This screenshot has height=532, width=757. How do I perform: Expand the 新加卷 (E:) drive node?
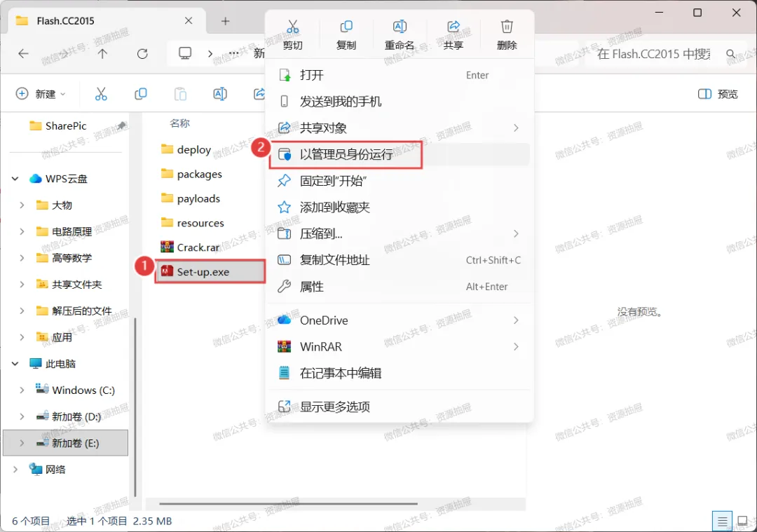(x=22, y=443)
